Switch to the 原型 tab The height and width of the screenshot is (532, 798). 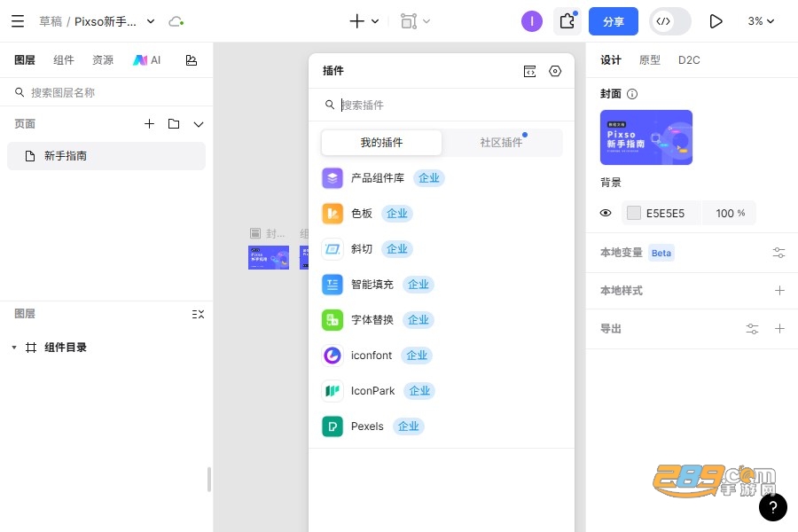(649, 60)
